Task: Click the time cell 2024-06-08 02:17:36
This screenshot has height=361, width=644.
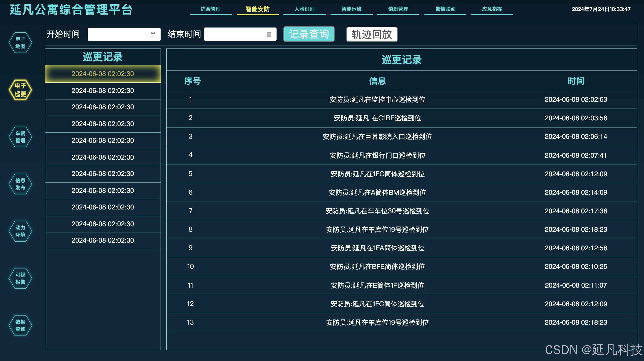Action: [x=576, y=211]
